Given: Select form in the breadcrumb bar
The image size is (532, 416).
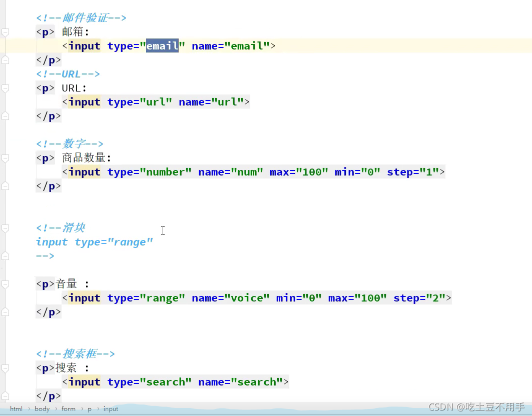Looking at the screenshot, I should (x=69, y=409).
